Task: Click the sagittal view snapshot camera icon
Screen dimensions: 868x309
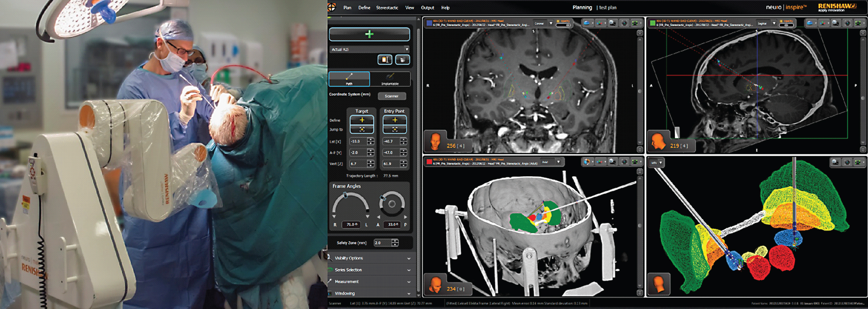Action: click(x=847, y=23)
